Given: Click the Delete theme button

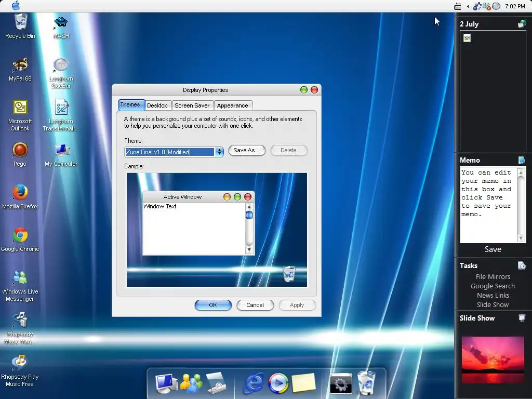Looking at the screenshot, I should [x=289, y=150].
